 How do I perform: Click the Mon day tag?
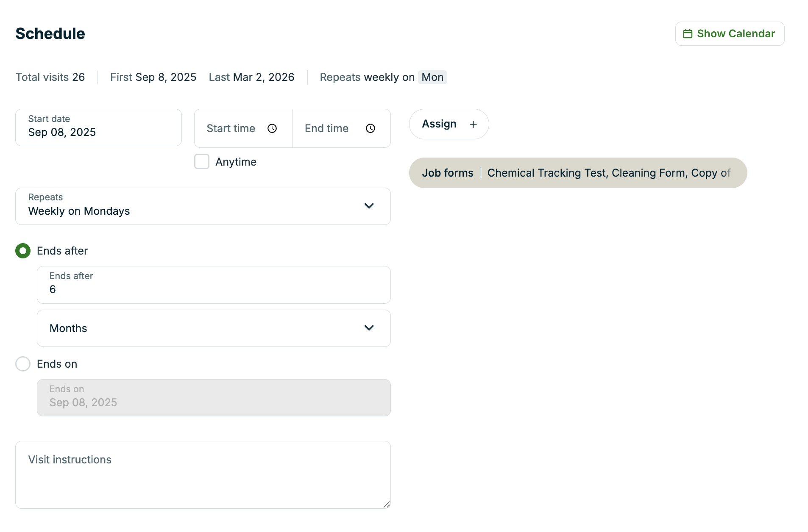tap(432, 78)
